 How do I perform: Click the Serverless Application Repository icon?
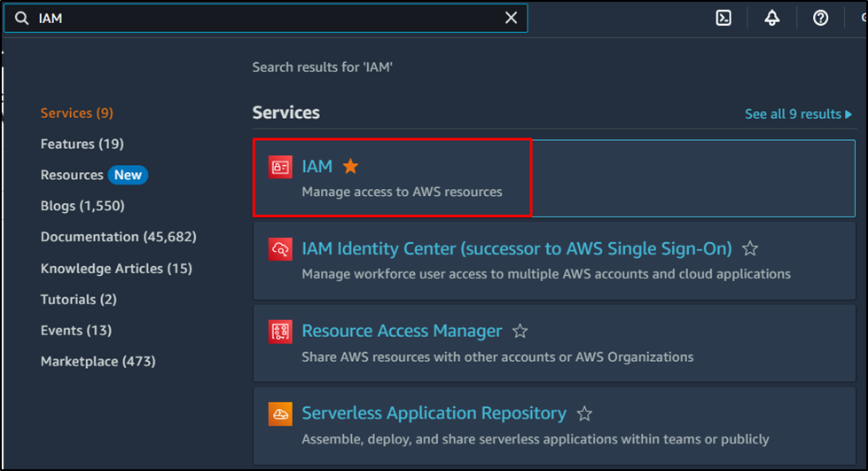(x=280, y=414)
